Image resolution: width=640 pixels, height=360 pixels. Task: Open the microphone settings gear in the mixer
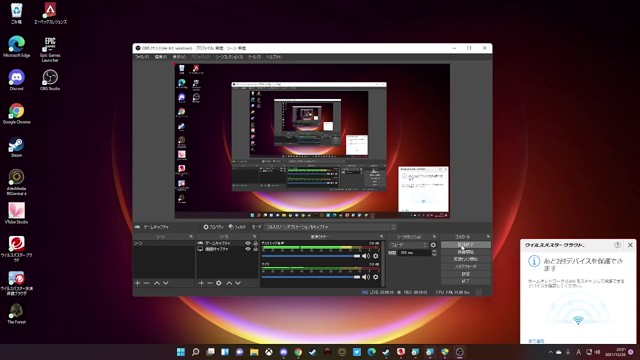[376, 277]
